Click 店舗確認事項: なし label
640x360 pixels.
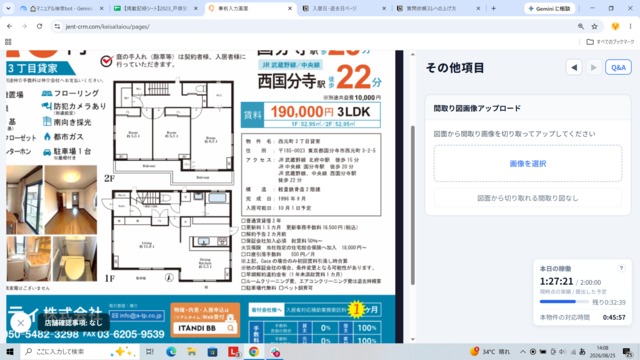[x=73, y=323]
